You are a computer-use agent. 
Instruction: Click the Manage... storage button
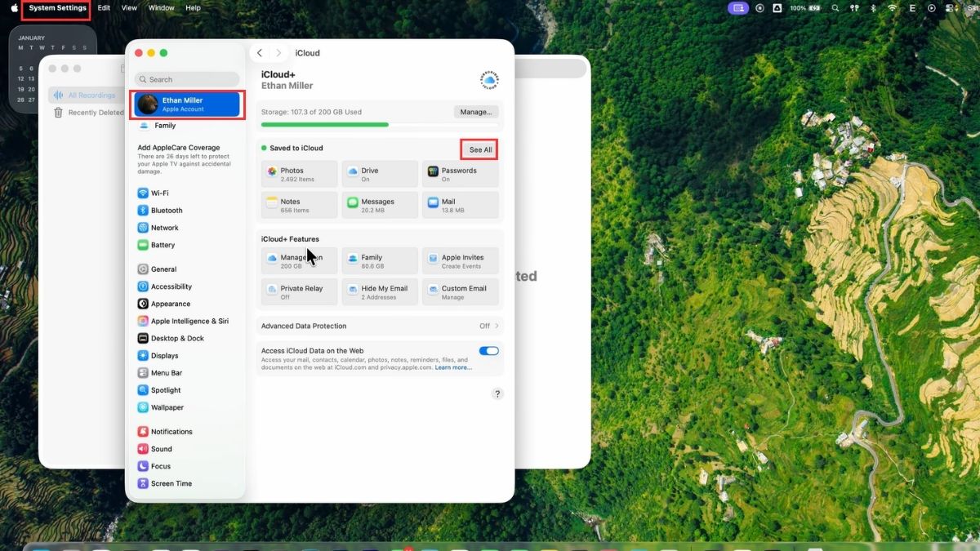click(x=475, y=112)
